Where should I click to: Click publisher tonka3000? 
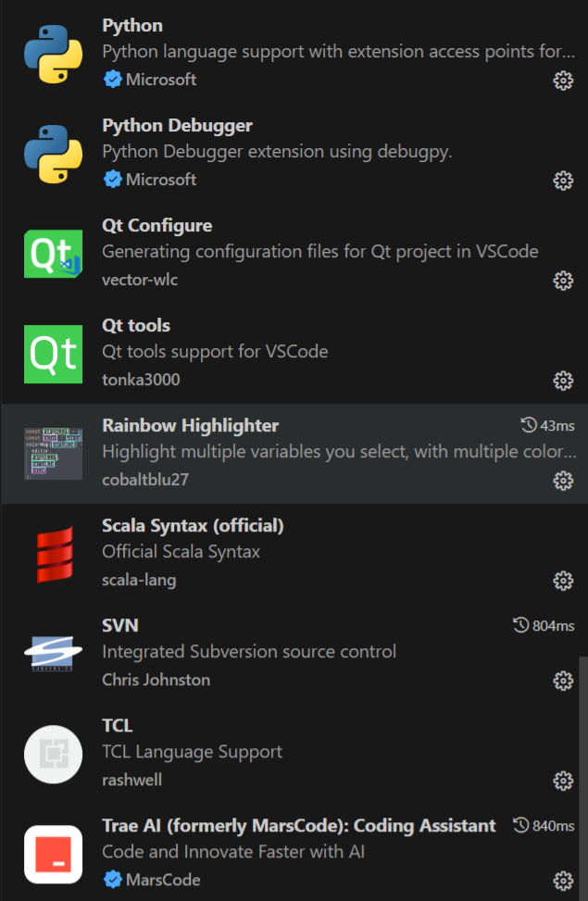tap(141, 380)
